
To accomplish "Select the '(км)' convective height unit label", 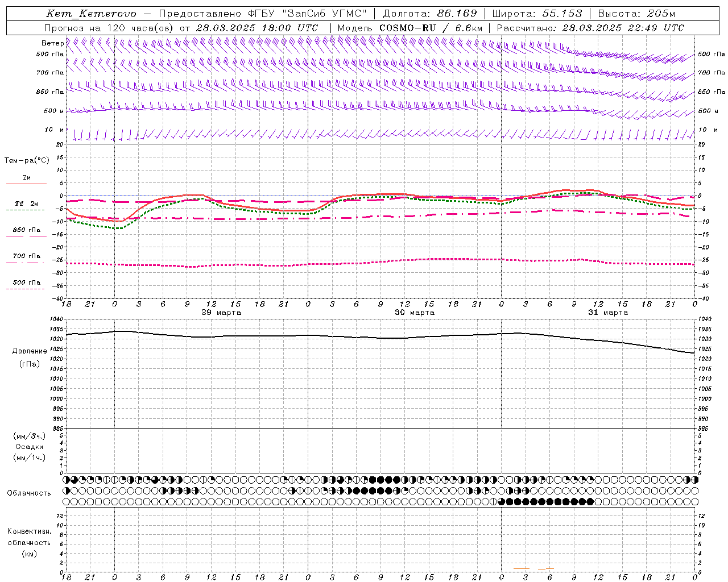I will pyautogui.click(x=30, y=554).
